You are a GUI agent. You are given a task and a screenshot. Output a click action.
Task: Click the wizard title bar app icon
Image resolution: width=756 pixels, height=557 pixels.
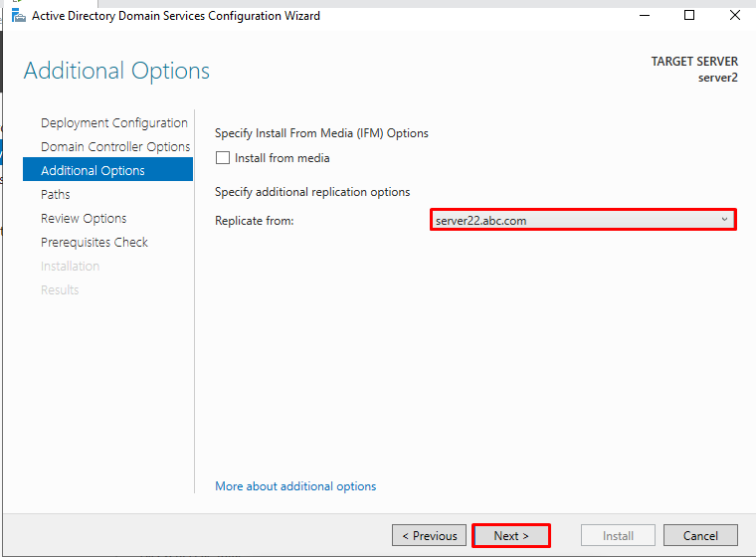[18, 16]
